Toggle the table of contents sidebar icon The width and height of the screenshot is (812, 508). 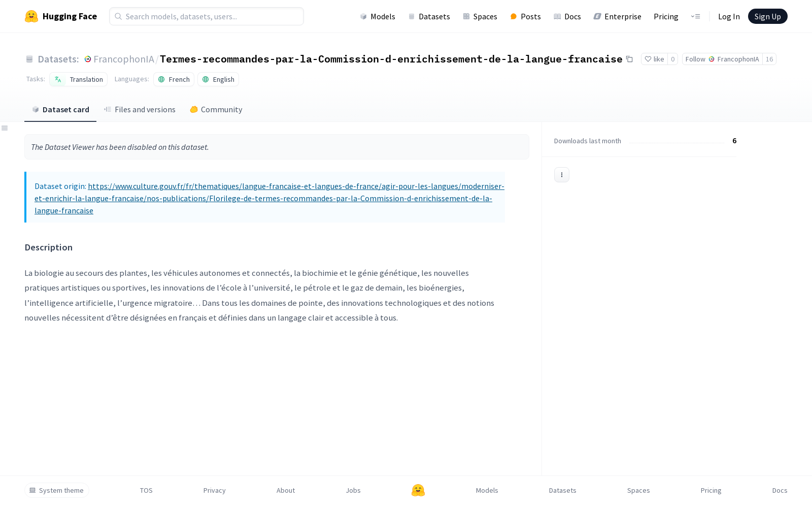click(x=5, y=128)
